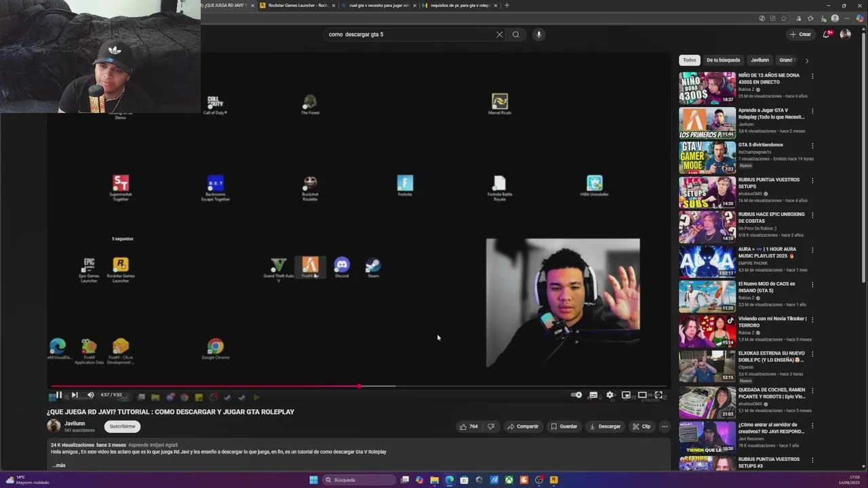Click the taskbar Búsqueda search box
Viewport: 868px width, 488px height.
coord(359,480)
